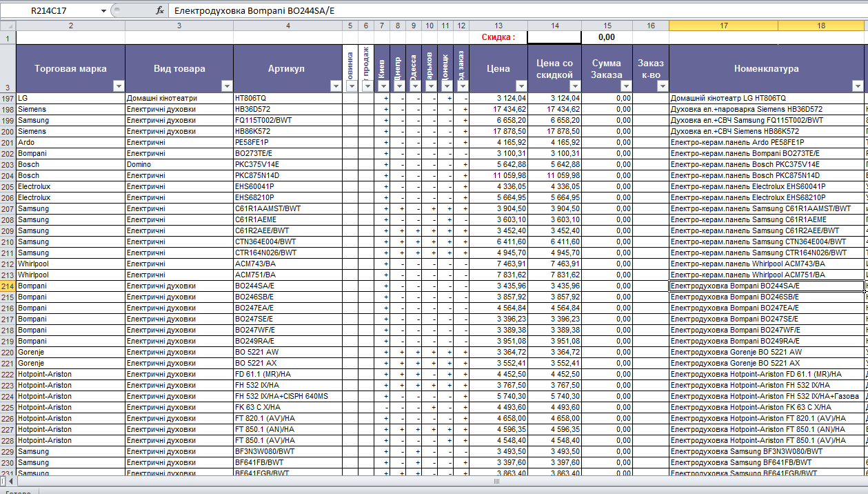
Task: Select the article cell PKC375V14E
Action: [x=288, y=164]
